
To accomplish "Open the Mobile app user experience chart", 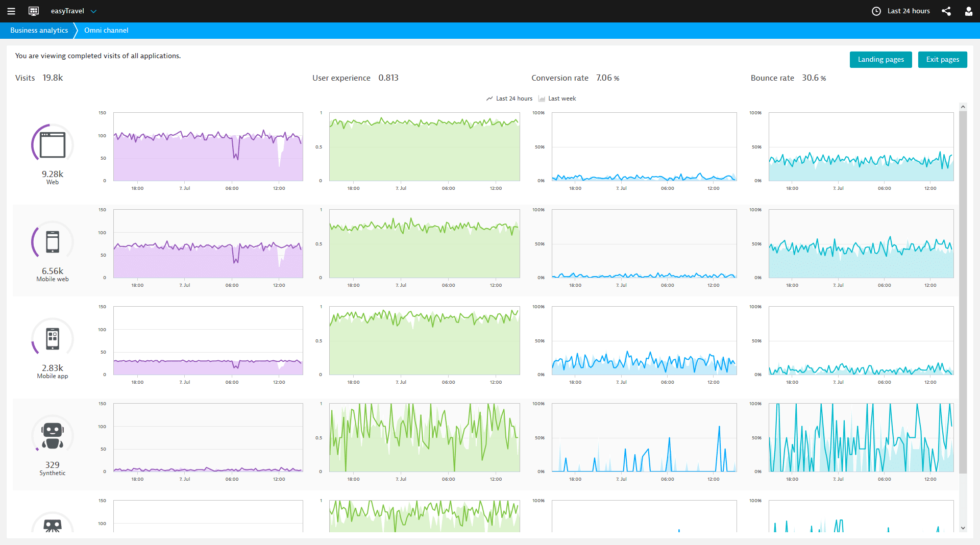I will tap(425, 341).
